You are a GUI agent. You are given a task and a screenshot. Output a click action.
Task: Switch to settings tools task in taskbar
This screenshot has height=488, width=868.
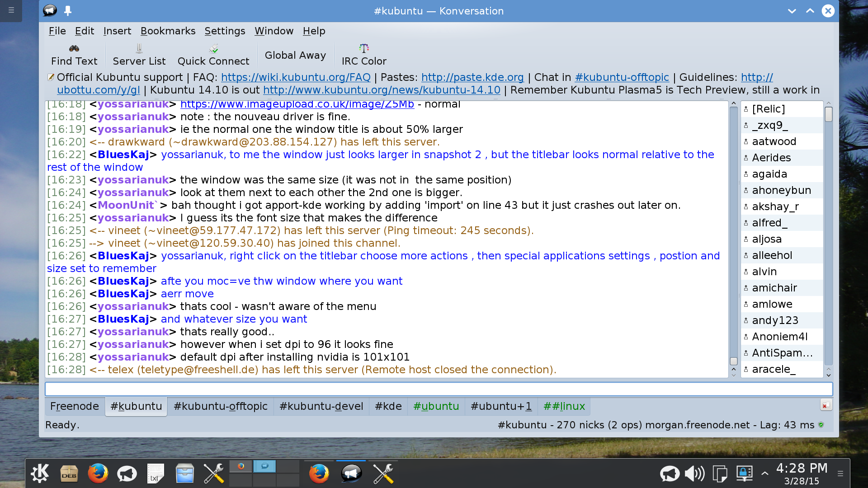coord(383,474)
